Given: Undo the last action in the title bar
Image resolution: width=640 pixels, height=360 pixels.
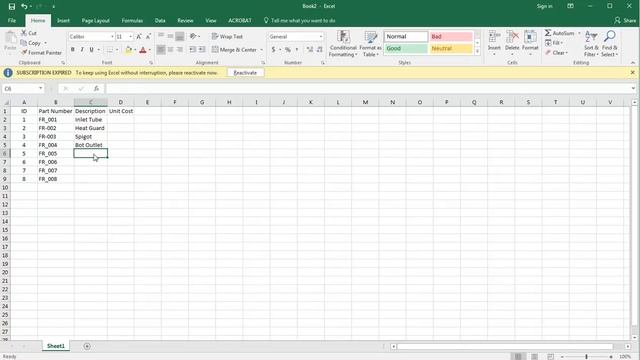Looking at the screenshot, I should (24, 6).
